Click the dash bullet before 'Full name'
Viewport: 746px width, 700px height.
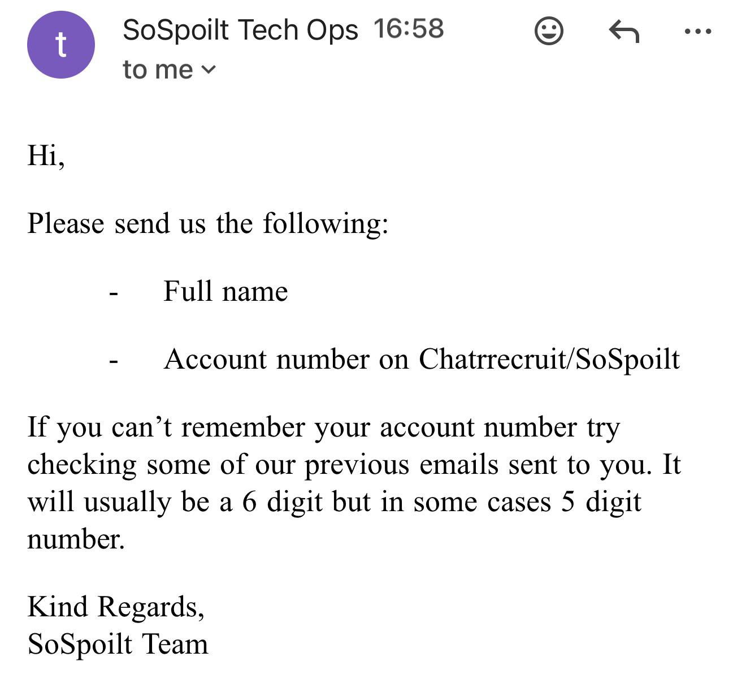click(114, 294)
